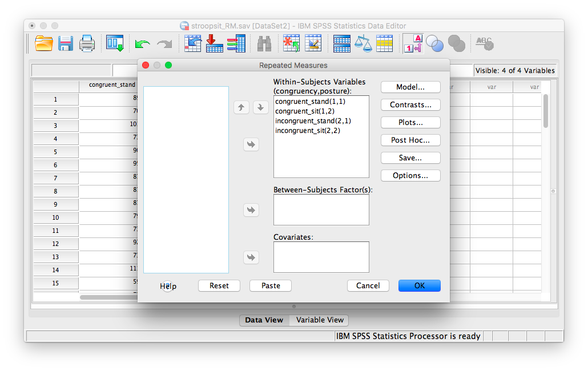This screenshot has height=371, width=588.
Task: Select the congruent_stand column header
Action: (x=112, y=85)
